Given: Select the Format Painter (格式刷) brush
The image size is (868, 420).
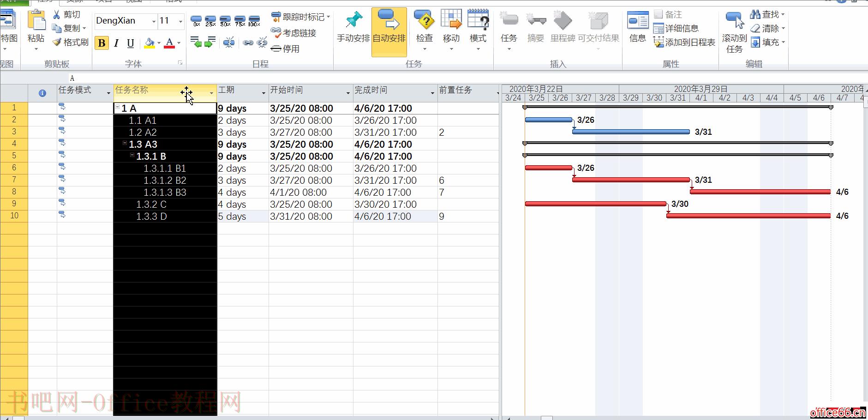Looking at the screenshot, I should tap(57, 42).
